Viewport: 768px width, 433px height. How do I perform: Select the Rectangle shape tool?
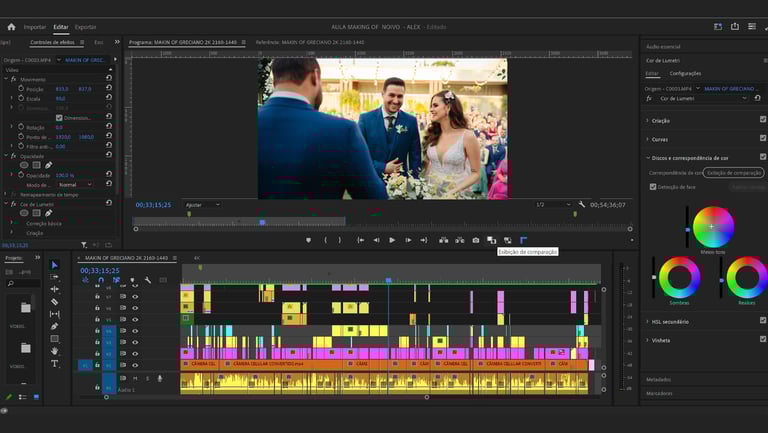click(54, 338)
